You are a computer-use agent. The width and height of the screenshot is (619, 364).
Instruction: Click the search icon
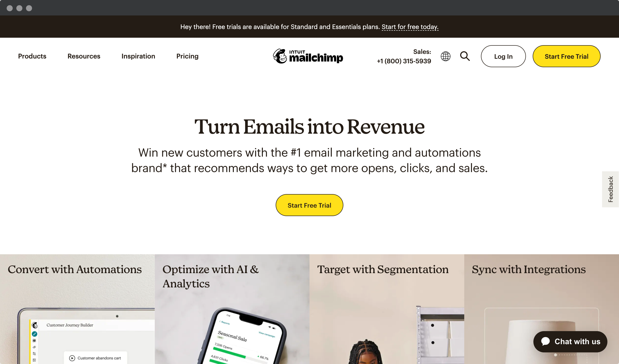(465, 56)
